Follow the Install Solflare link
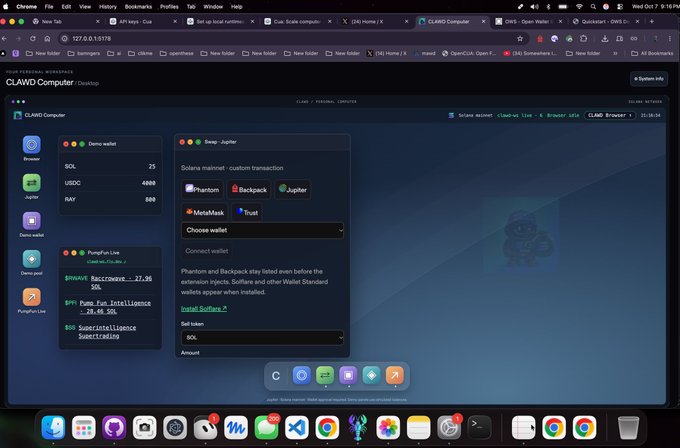The height and width of the screenshot is (448, 680). coord(204,309)
